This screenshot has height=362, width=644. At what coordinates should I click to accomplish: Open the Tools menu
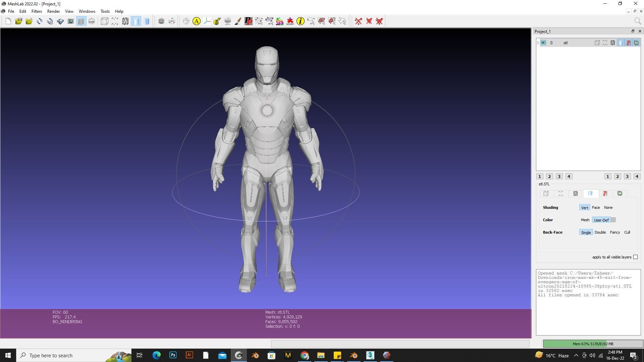point(105,11)
